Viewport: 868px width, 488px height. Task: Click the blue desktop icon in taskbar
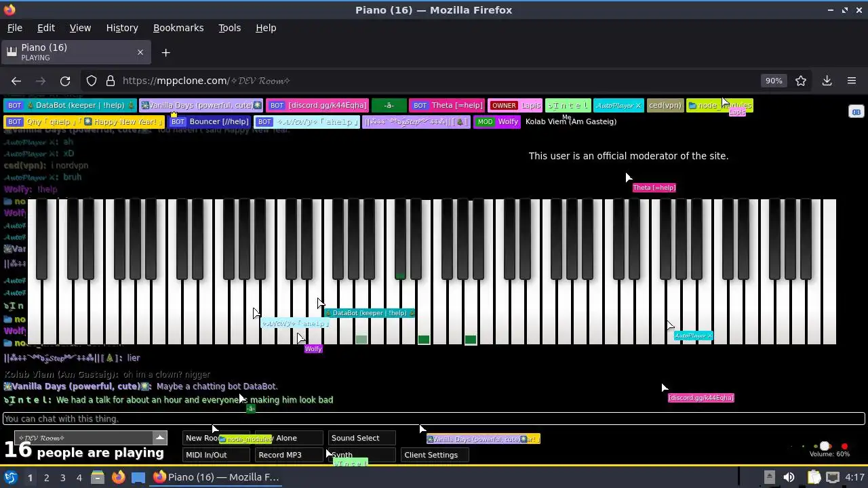138,477
